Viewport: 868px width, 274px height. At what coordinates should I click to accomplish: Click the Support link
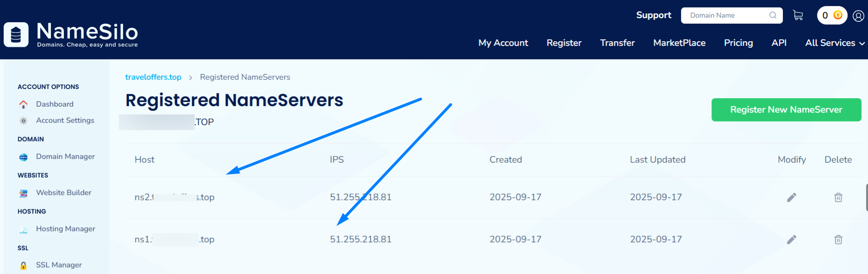pyautogui.click(x=654, y=15)
